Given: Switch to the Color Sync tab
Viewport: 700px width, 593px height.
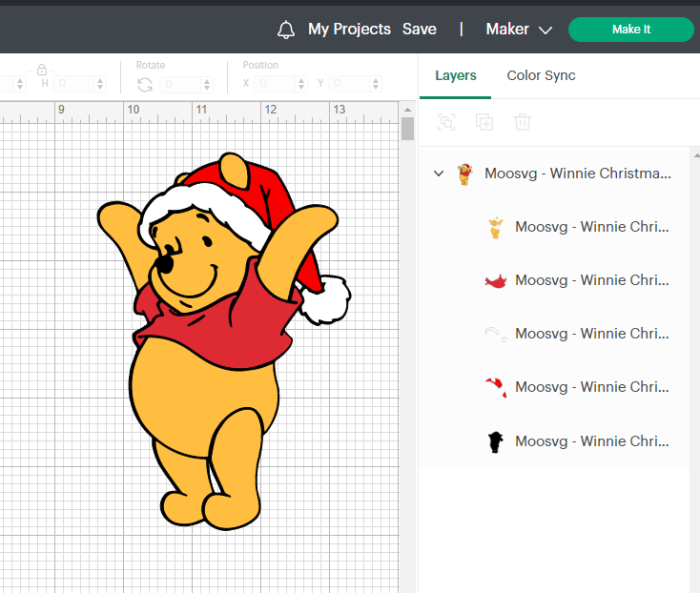Looking at the screenshot, I should coord(541,75).
